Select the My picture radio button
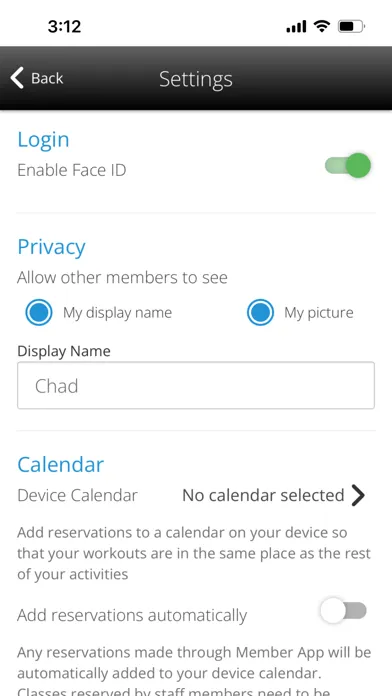The image size is (392, 696). point(260,312)
